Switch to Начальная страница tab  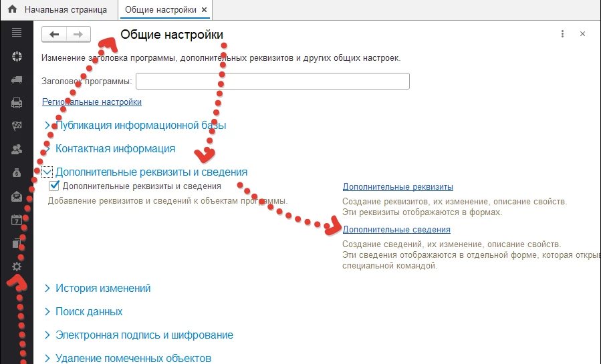click(x=58, y=10)
